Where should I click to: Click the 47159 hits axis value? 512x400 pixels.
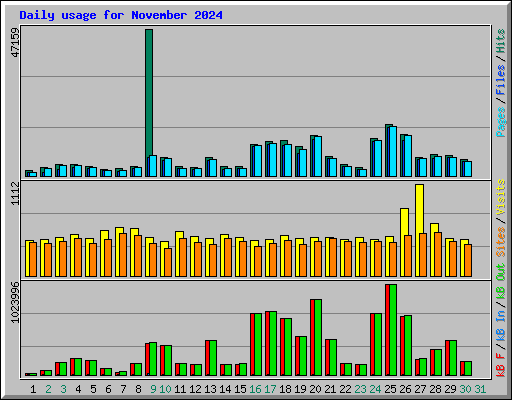[x=15, y=43]
